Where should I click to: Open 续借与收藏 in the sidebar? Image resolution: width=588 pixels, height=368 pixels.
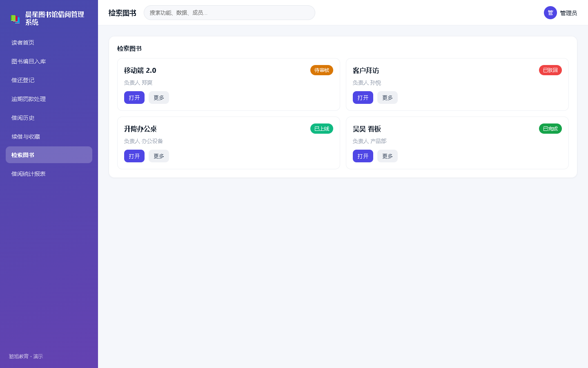pyautogui.click(x=49, y=137)
